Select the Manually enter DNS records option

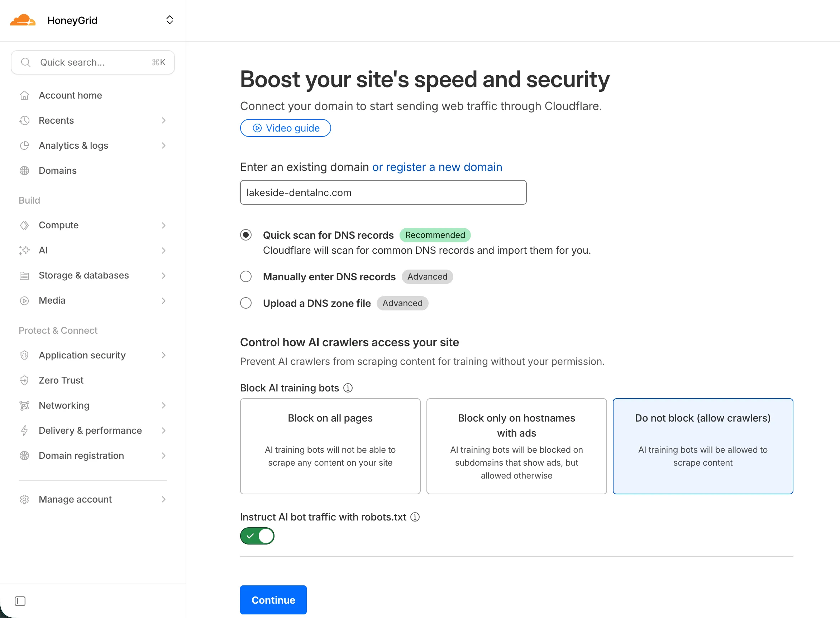pos(246,276)
